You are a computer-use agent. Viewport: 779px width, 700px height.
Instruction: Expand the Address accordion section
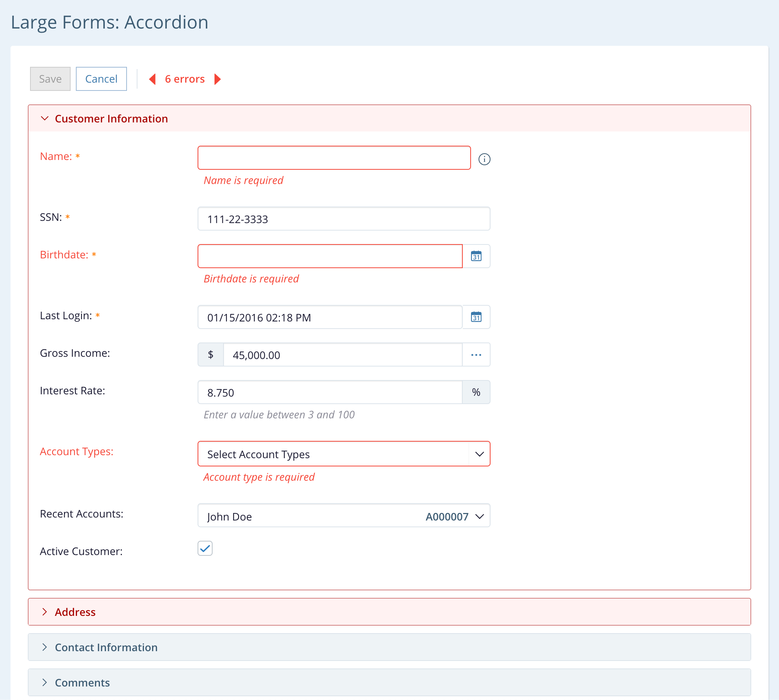(75, 612)
